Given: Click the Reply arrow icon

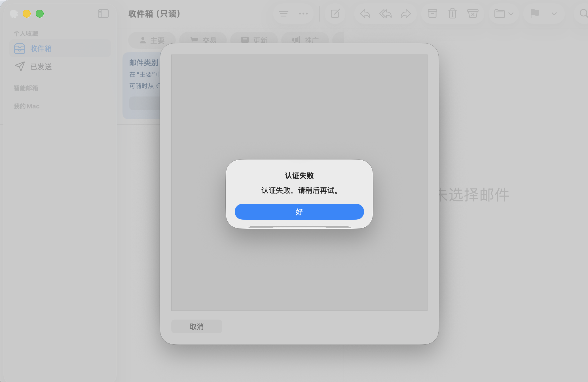Looking at the screenshot, I should [365, 13].
